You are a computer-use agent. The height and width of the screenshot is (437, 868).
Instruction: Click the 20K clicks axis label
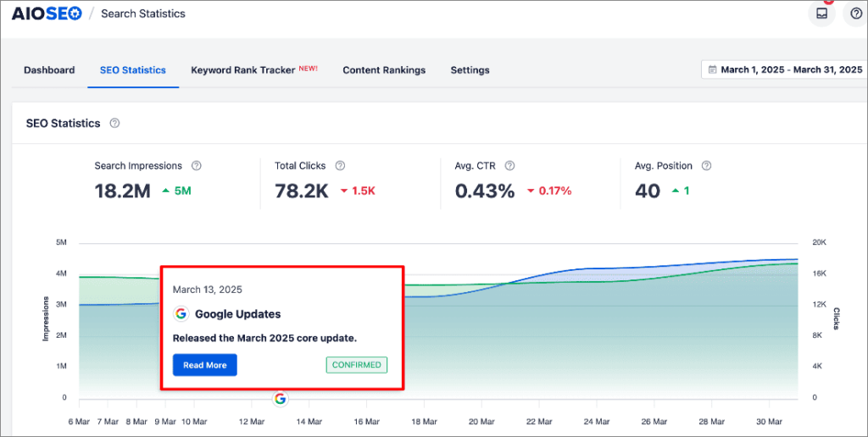coord(820,242)
